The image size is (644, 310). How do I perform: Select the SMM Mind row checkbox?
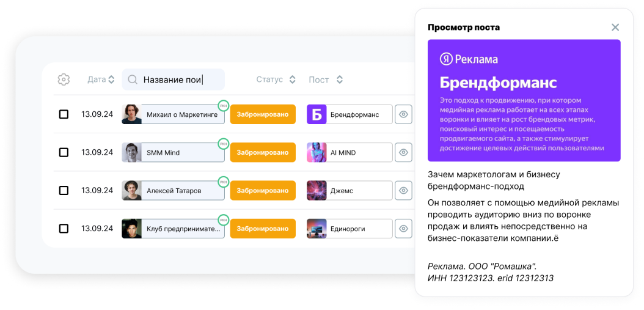pyautogui.click(x=64, y=152)
